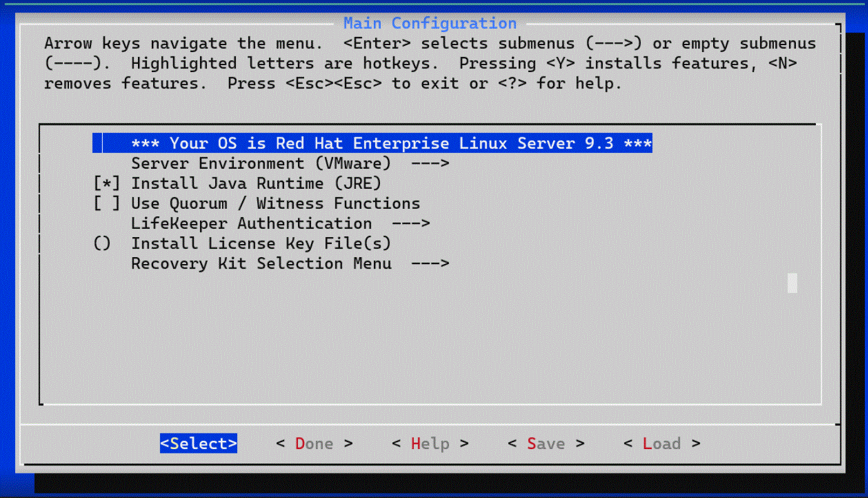Open the Server Environment (VMware) submenu

point(290,164)
